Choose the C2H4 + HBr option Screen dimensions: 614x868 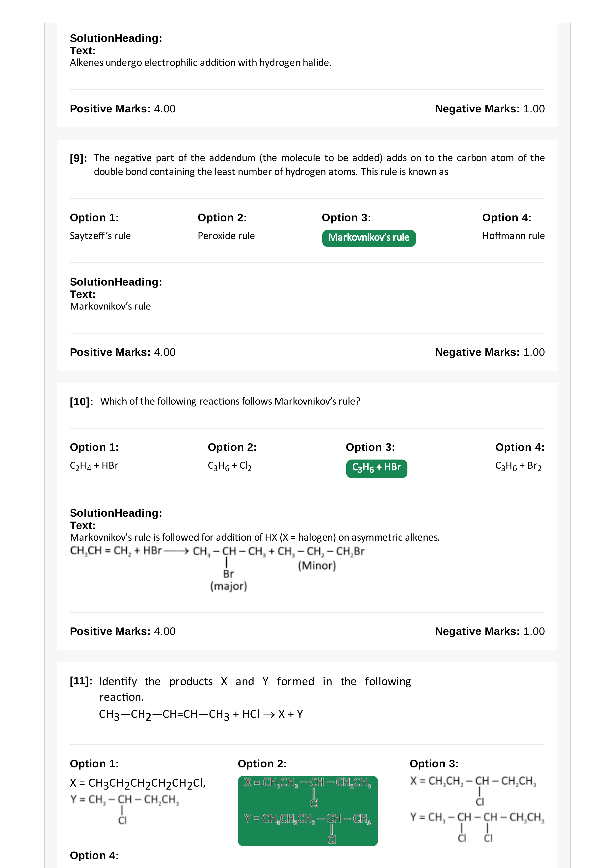pyautogui.click(x=94, y=466)
